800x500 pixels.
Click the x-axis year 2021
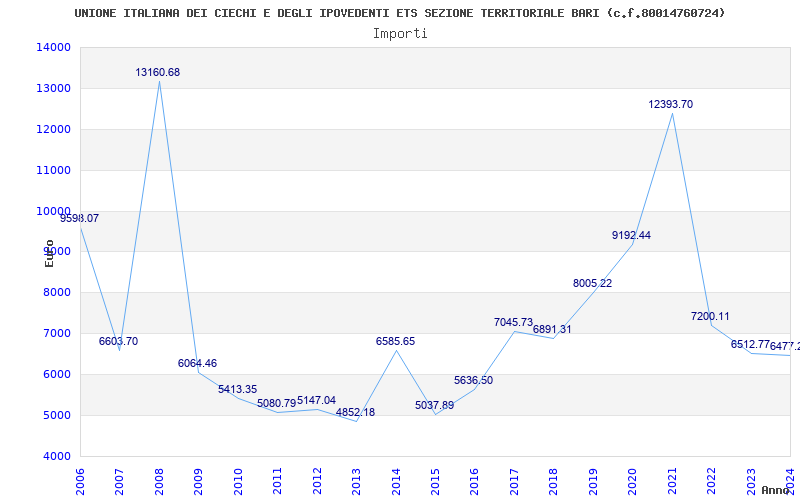point(672,482)
